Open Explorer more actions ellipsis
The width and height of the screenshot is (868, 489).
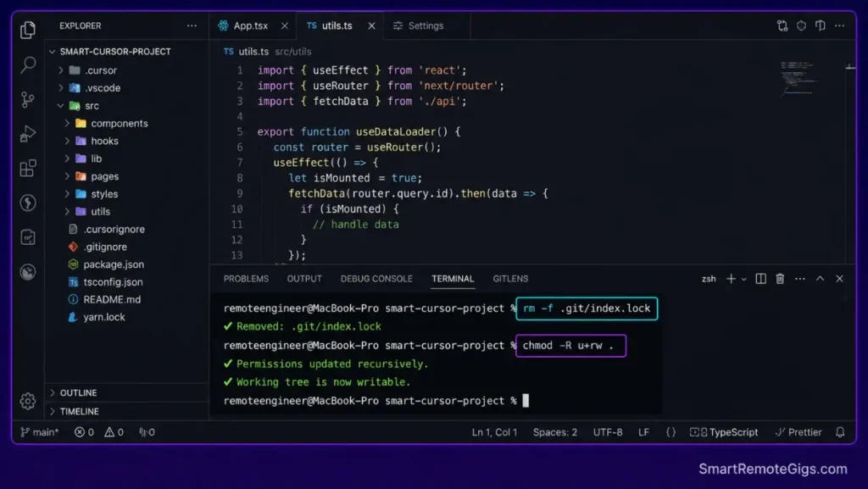(x=192, y=25)
